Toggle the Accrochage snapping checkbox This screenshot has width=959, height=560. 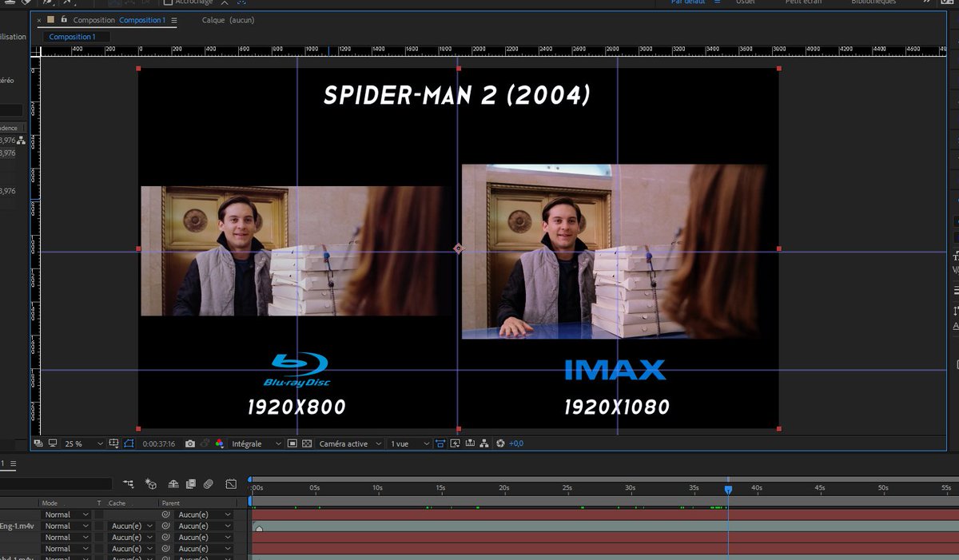point(168,2)
